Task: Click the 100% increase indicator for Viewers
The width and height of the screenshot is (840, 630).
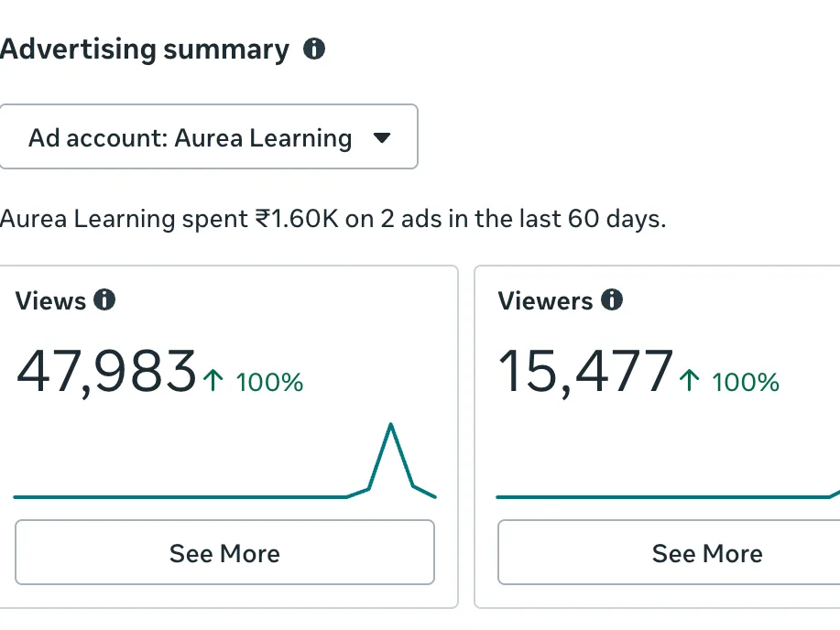Action: (729, 382)
